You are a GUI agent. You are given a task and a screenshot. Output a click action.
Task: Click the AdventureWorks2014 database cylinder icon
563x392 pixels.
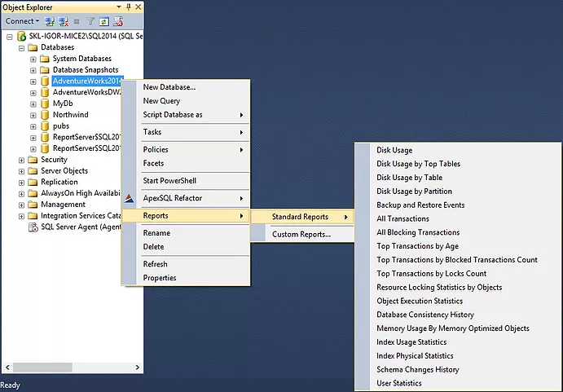click(45, 81)
